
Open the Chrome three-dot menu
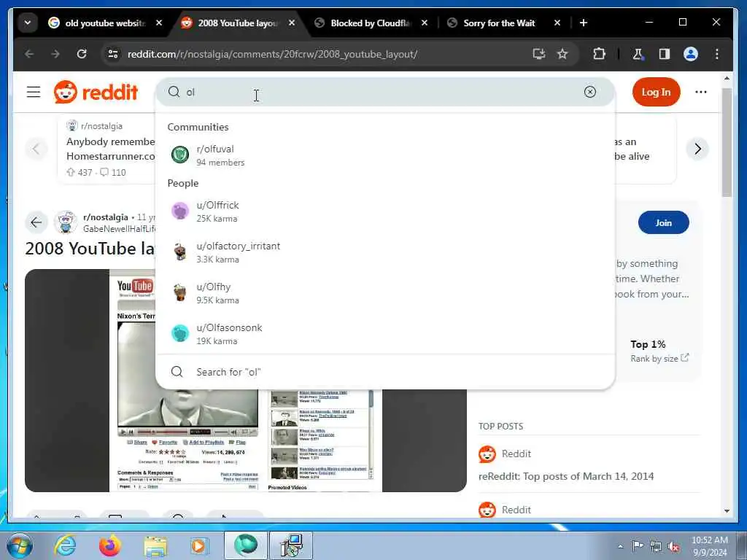point(717,54)
